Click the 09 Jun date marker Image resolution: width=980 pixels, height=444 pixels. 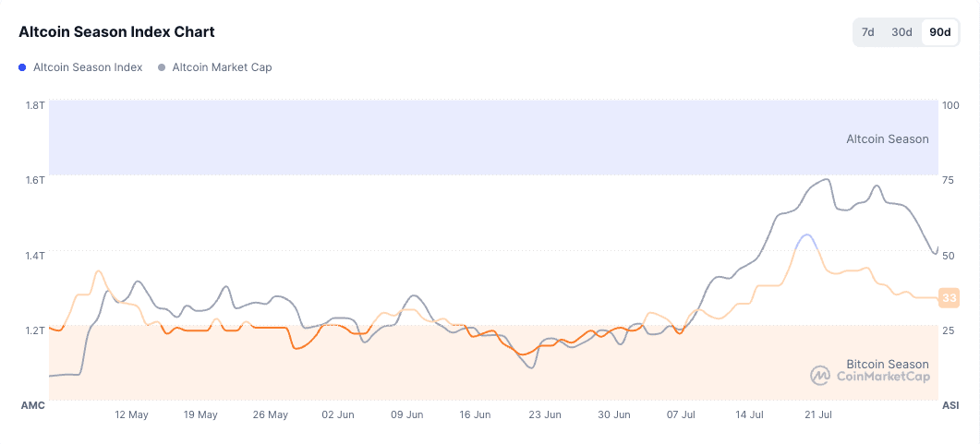point(407,414)
